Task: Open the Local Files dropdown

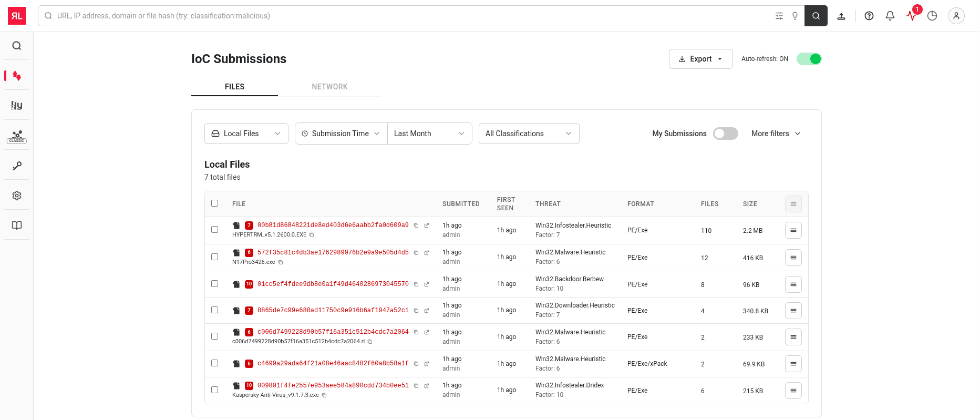Action: [246, 134]
